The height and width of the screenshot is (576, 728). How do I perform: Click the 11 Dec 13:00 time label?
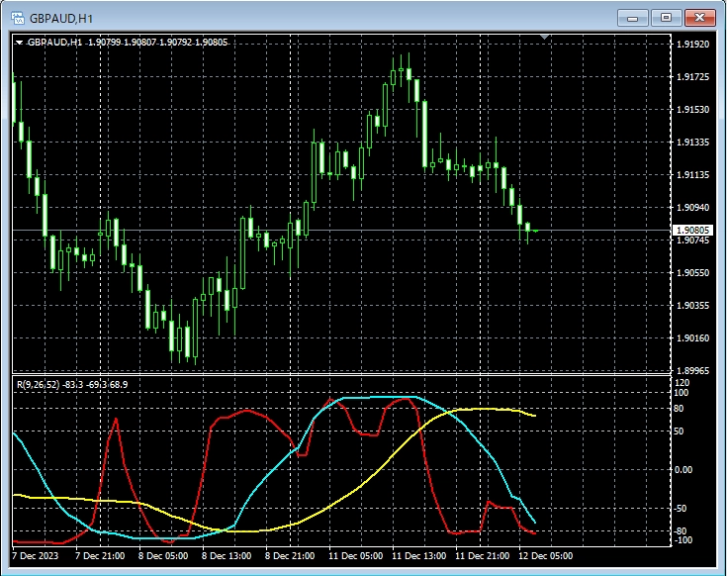pos(419,557)
